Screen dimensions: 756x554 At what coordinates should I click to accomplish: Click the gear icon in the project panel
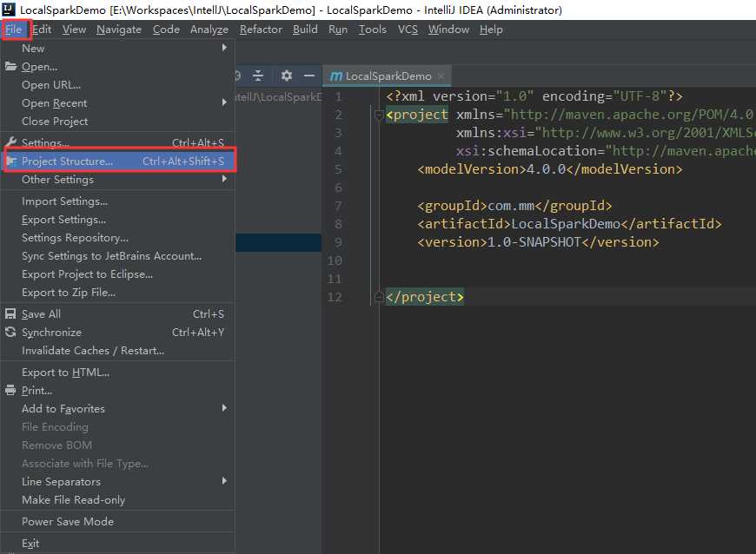tap(287, 76)
